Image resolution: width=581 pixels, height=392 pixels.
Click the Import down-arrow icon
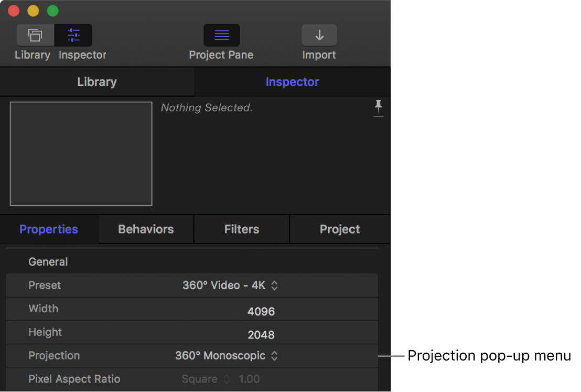(x=319, y=35)
